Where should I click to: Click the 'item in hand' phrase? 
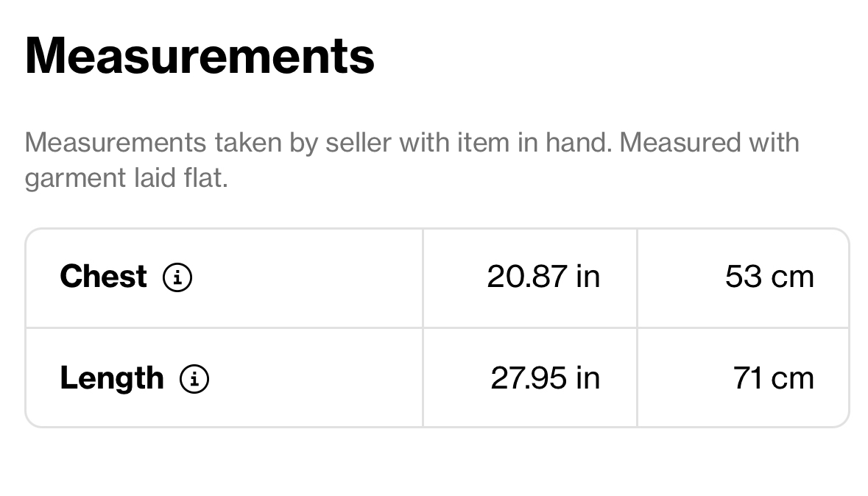click(x=534, y=143)
